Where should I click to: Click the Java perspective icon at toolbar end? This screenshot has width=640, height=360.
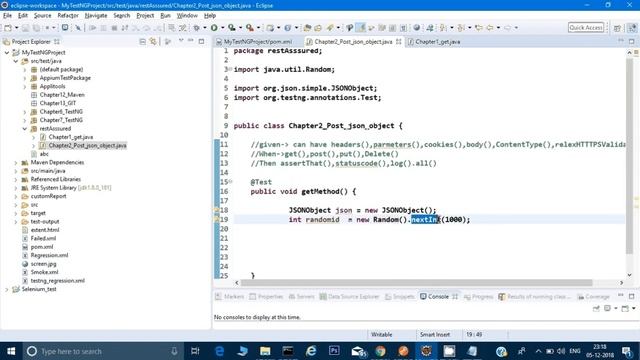pyautogui.click(x=632, y=28)
